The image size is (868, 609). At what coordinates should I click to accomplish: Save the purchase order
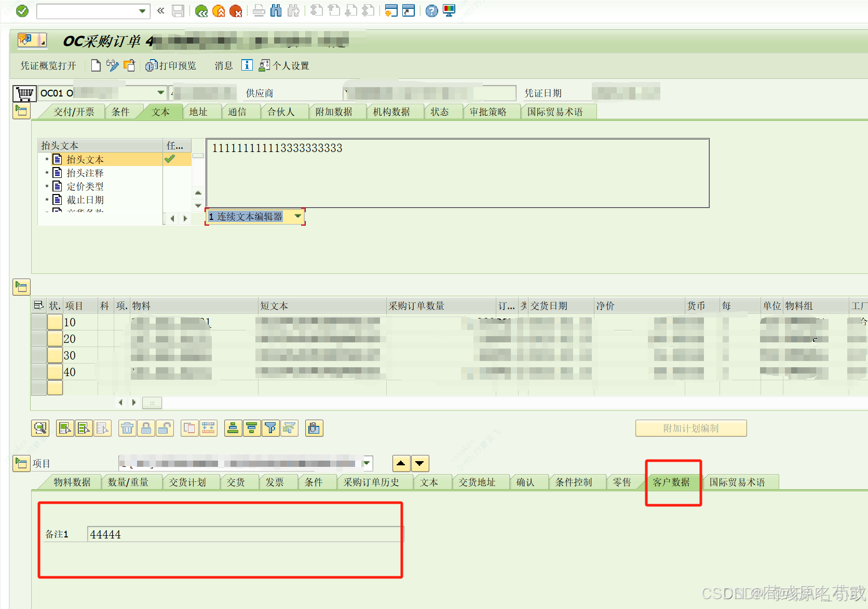tap(178, 11)
